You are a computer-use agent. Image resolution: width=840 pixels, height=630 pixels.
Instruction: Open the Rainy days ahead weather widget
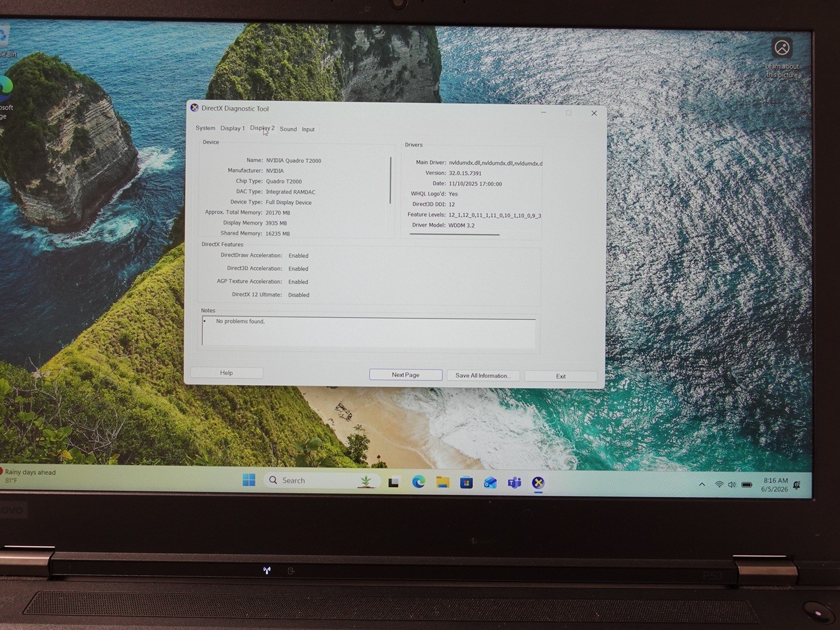[29, 476]
